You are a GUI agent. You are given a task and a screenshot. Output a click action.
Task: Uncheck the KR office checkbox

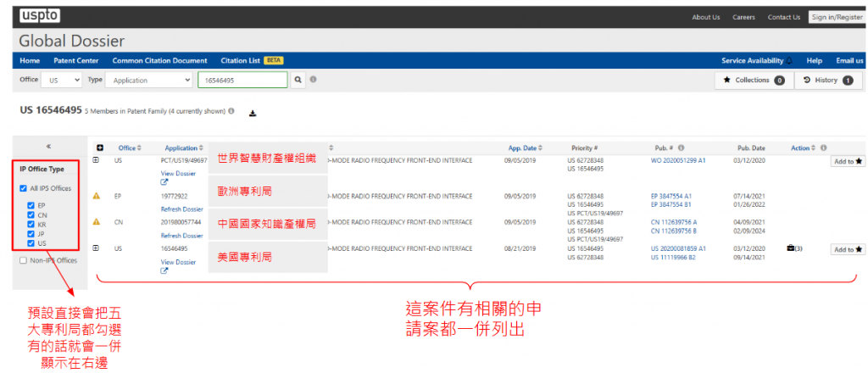[x=31, y=224]
